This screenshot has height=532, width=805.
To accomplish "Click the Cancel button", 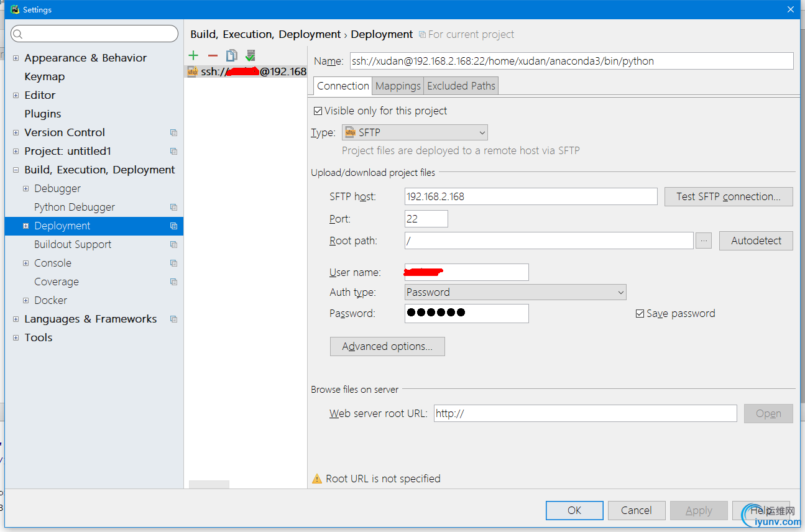I will point(637,510).
